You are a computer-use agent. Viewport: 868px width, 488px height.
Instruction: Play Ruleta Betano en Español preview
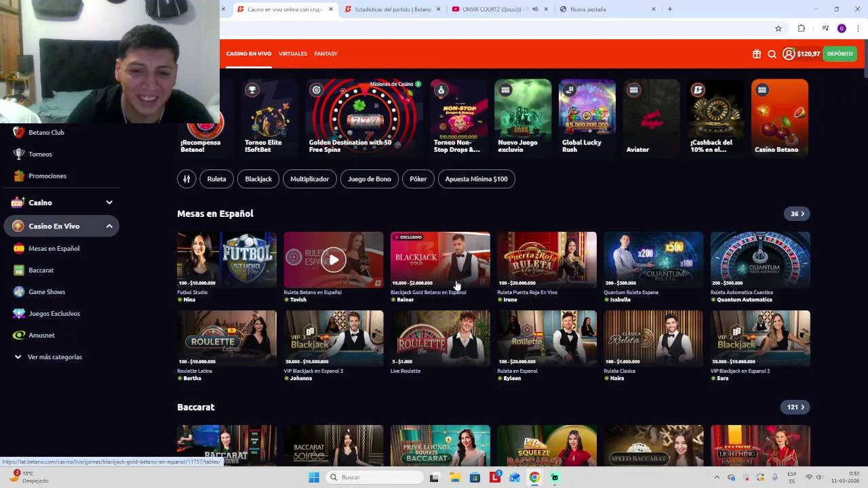(x=333, y=260)
